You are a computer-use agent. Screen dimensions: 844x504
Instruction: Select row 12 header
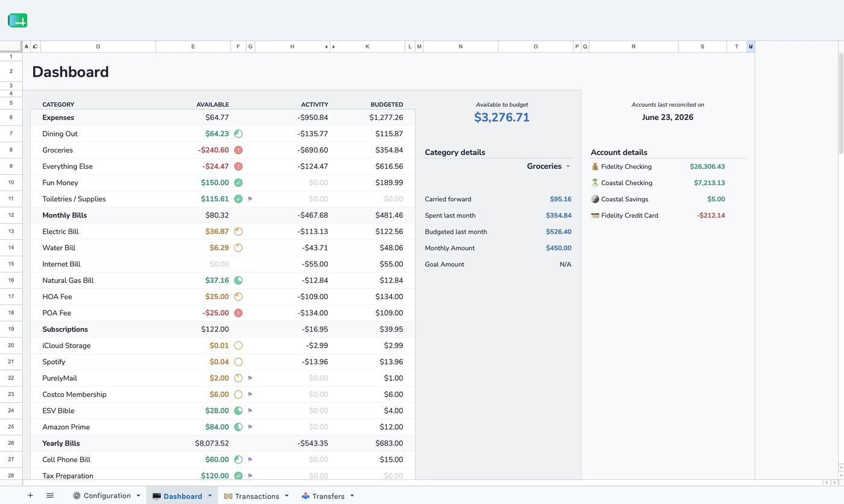click(11, 215)
